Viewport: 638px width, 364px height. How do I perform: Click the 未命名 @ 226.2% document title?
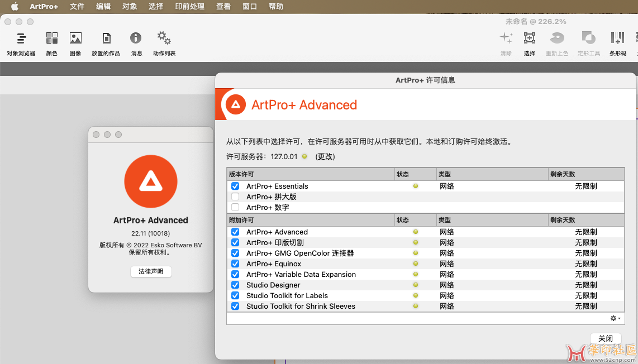click(x=535, y=22)
